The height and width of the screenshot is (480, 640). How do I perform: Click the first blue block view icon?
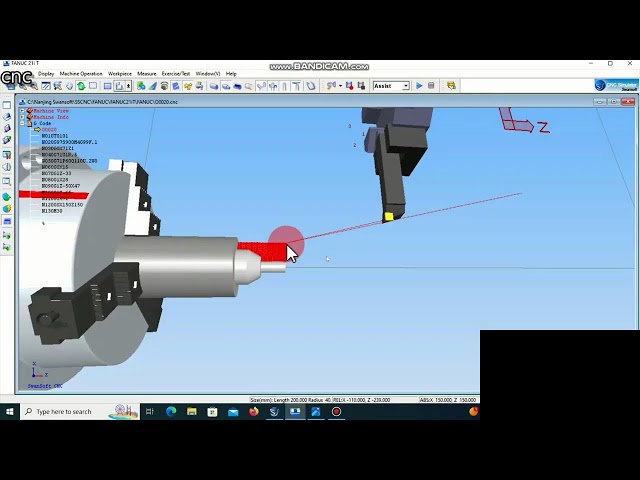(x=214, y=86)
